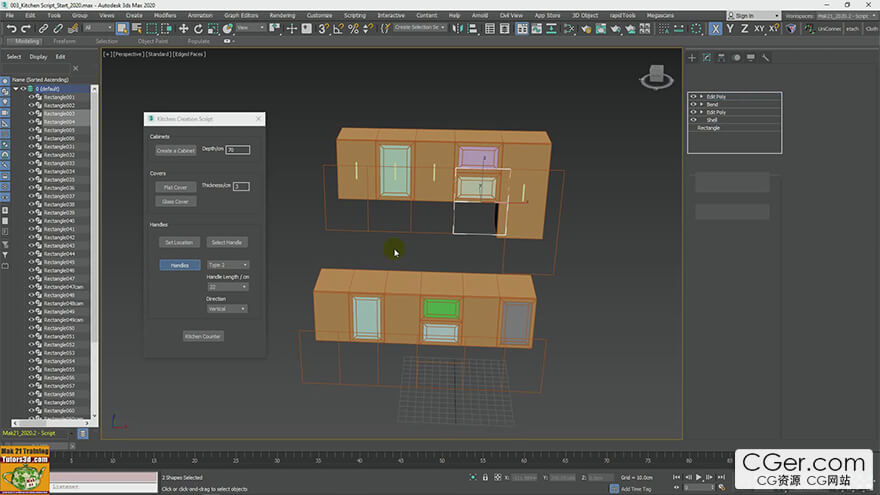Select the Move transform tool
The width and height of the screenshot is (880, 495).
(x=183, y=28)
